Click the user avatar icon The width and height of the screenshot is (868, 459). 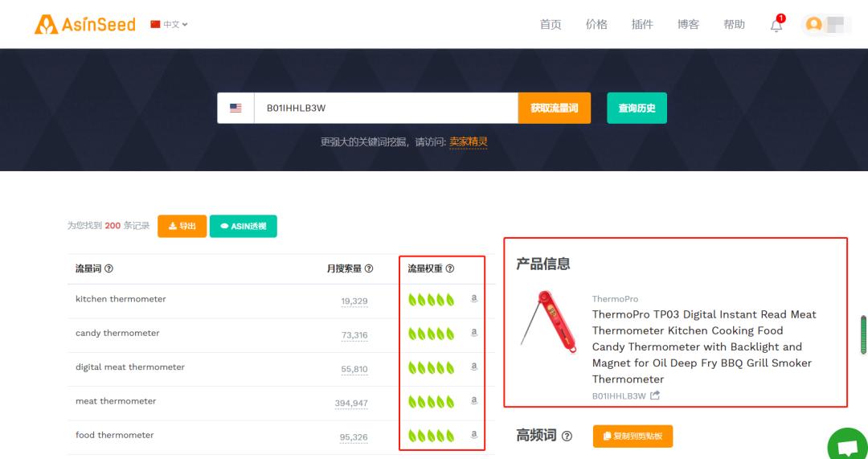[x=813, y=24]
